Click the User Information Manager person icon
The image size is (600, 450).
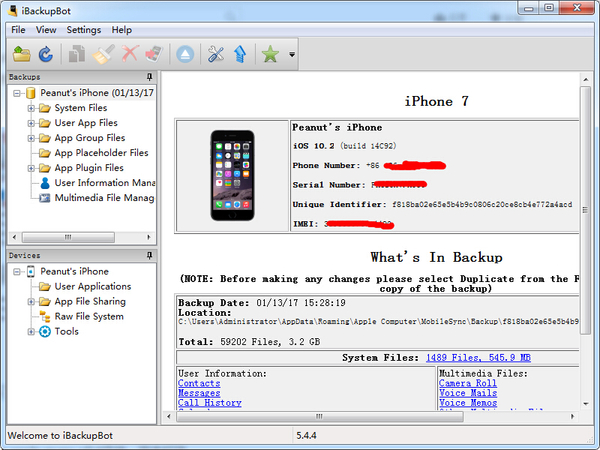coord(45,183)
